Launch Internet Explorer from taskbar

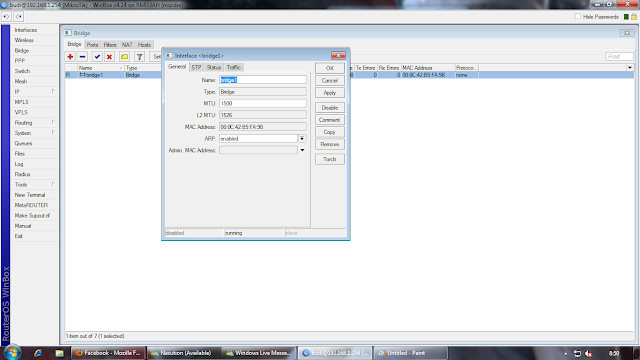[38, 353]
